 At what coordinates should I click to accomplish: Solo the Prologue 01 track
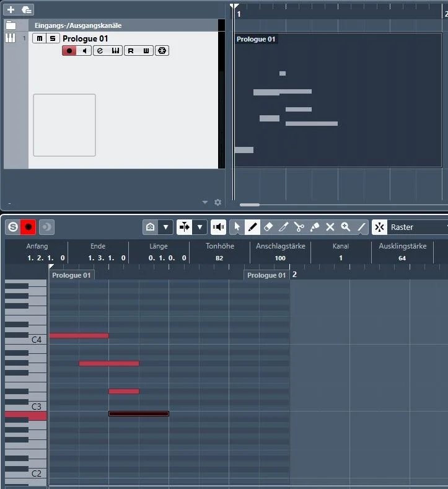tap(53, 38)
